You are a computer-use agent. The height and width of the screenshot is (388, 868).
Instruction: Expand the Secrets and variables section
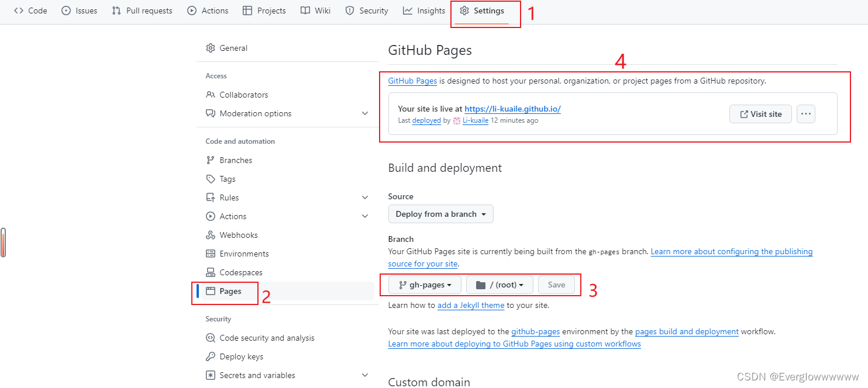click(364, 375)
